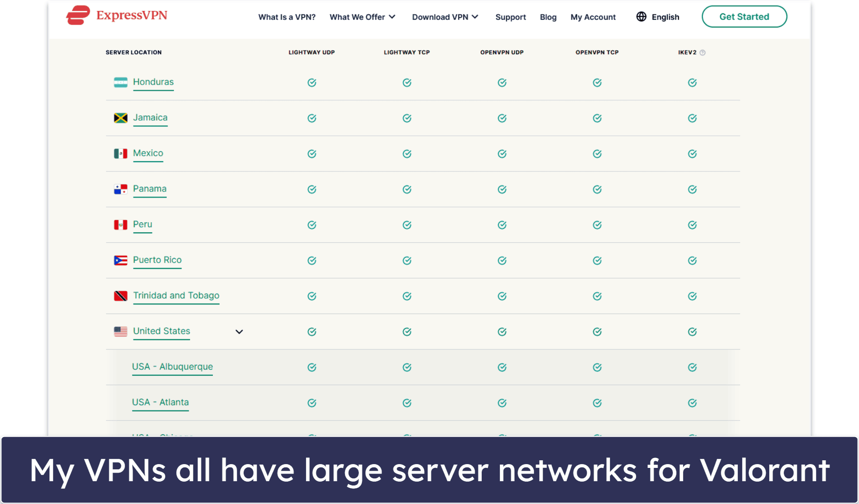The width and height of the screenshot is (859, 504).
Task: Click the OPENVPN UDP column header
Action: click(502, 53)
